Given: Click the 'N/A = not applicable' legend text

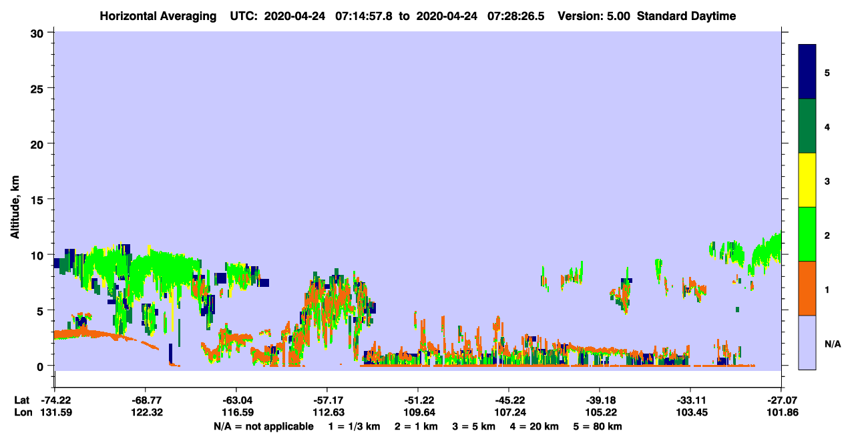Looking at the screenshot, I should (x=264, y=426).
